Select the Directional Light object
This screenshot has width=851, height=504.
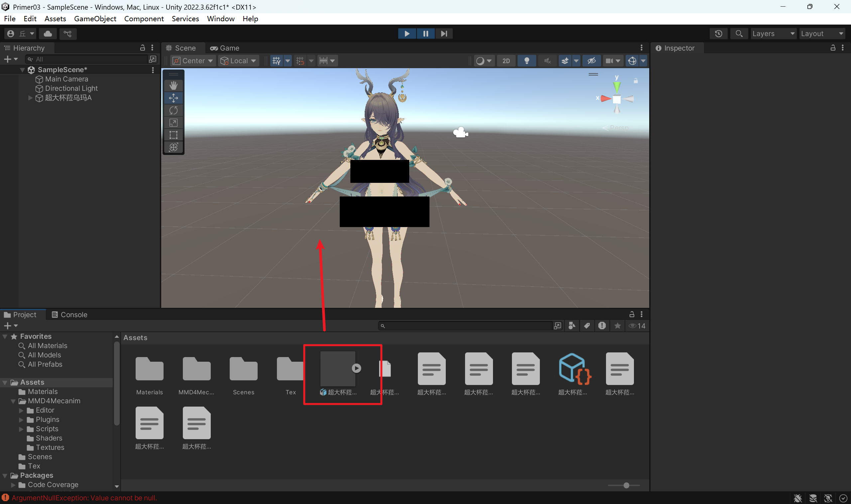(x=71, y=88)
